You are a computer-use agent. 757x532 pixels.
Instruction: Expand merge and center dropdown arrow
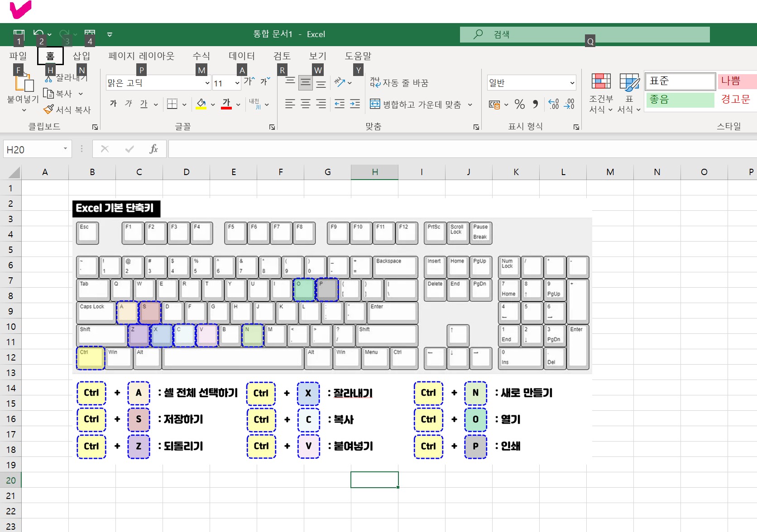tap(470, 104)
